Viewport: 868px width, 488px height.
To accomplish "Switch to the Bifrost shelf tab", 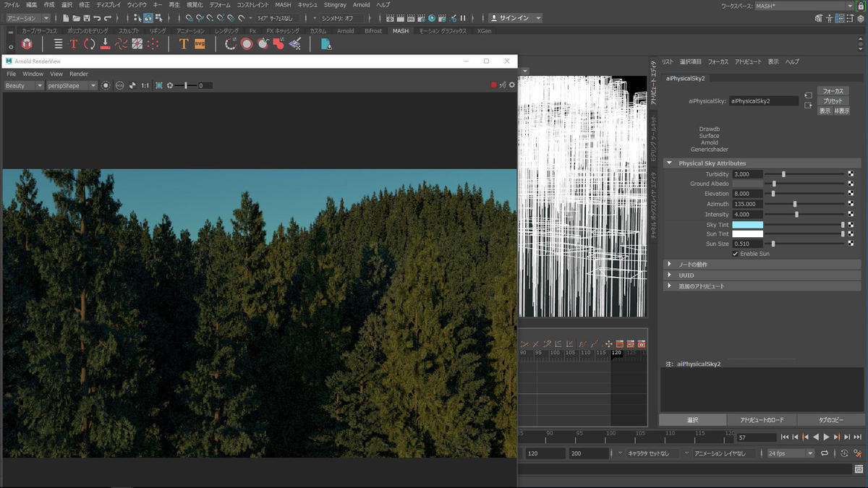I will 373,31.
